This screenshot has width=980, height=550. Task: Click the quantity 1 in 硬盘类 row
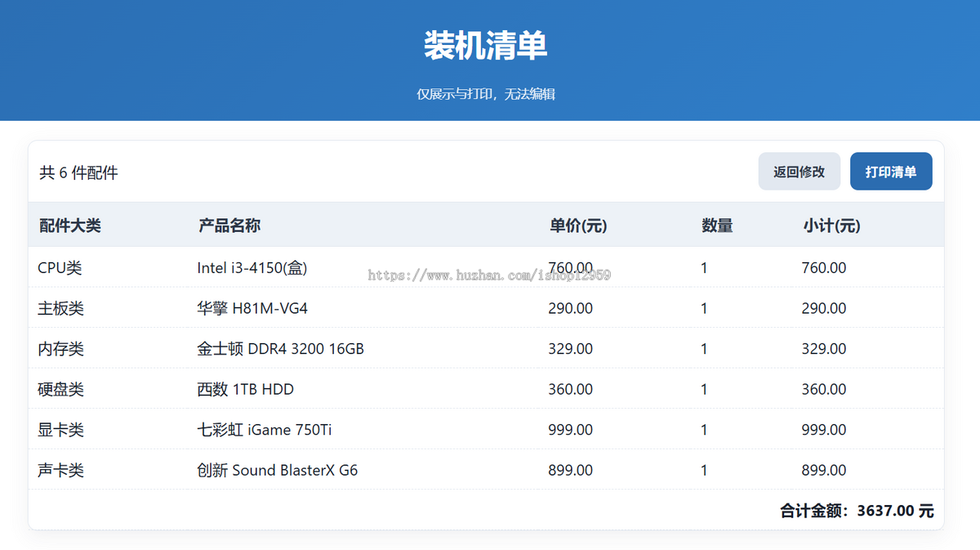point(704,390)
